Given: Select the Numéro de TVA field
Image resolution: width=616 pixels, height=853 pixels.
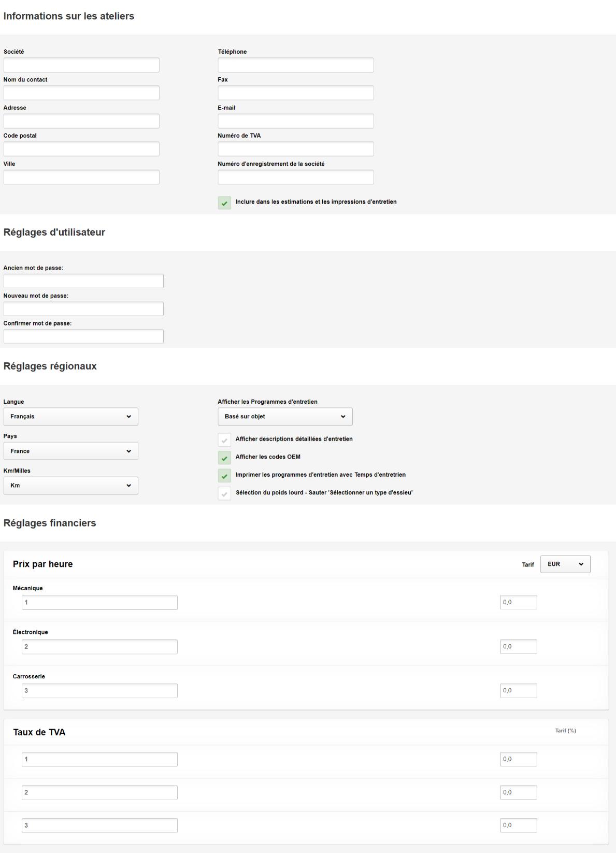Looking at the screenshot, I should 295,149.
